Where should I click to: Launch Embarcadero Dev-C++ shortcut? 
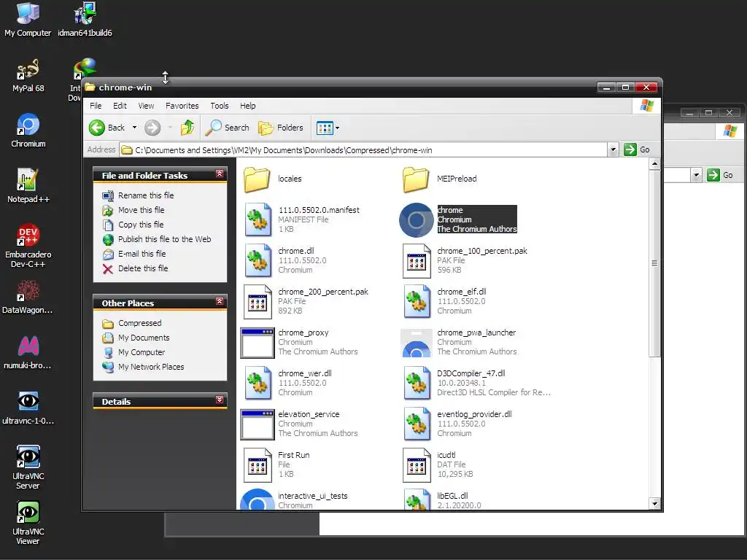(28, 245)
